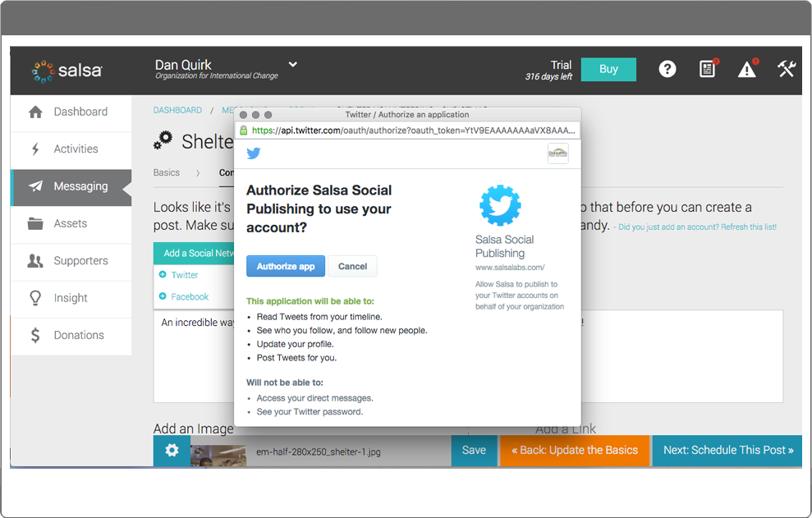Click the green lock icon in address bar
The height and width of the screenshot is (518, 812).
(x=243, y=131)
